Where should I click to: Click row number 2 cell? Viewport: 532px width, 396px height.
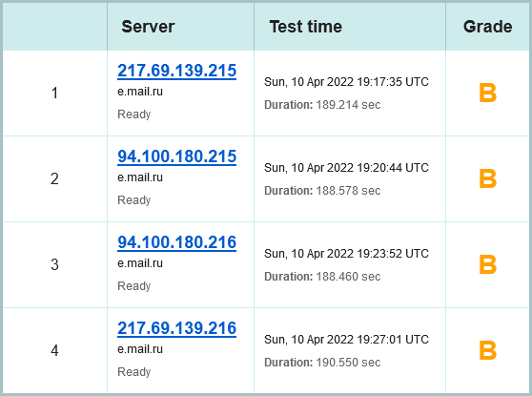click(55, 179)
